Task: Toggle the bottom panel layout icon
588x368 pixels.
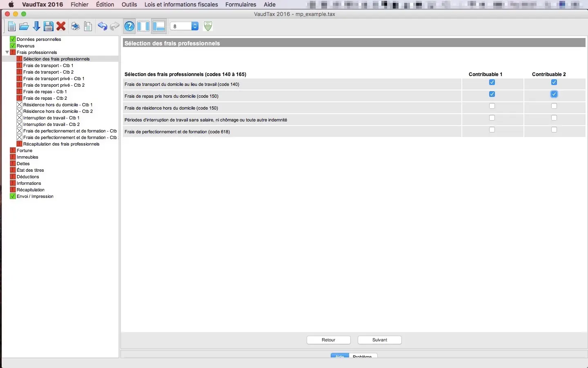Action: click(159, 26)
